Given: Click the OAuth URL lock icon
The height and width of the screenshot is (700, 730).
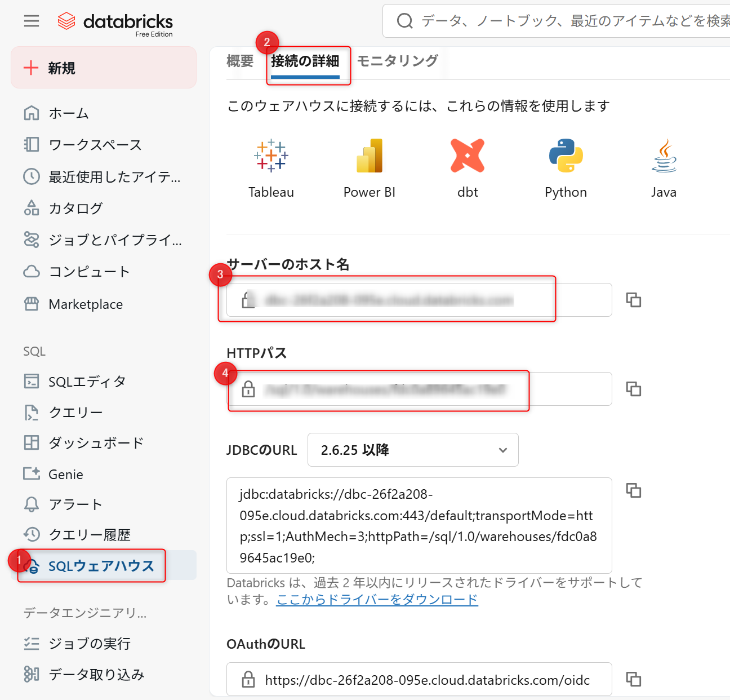Looking at the screenshot, I should click(248, 679).
